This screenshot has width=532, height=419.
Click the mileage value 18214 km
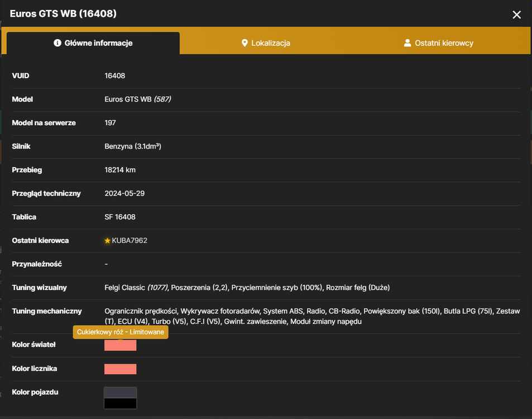click(x=120, y=170)
